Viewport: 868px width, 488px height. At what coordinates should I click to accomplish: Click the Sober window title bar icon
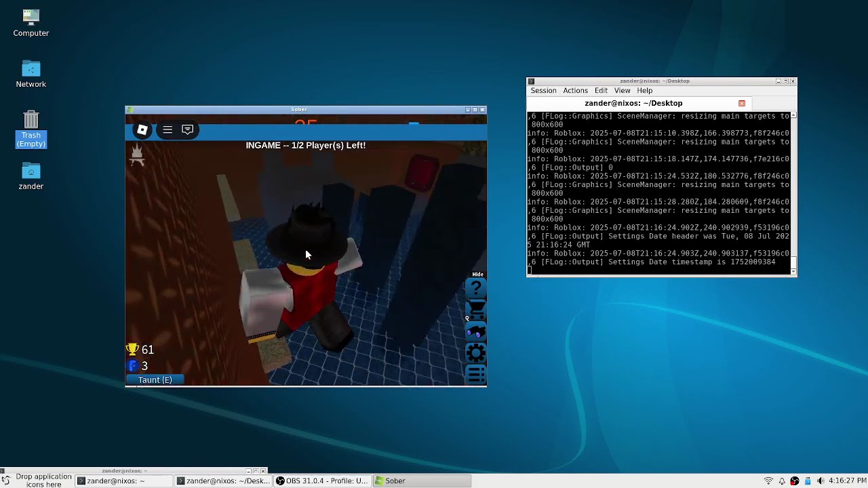coord(130,109)
